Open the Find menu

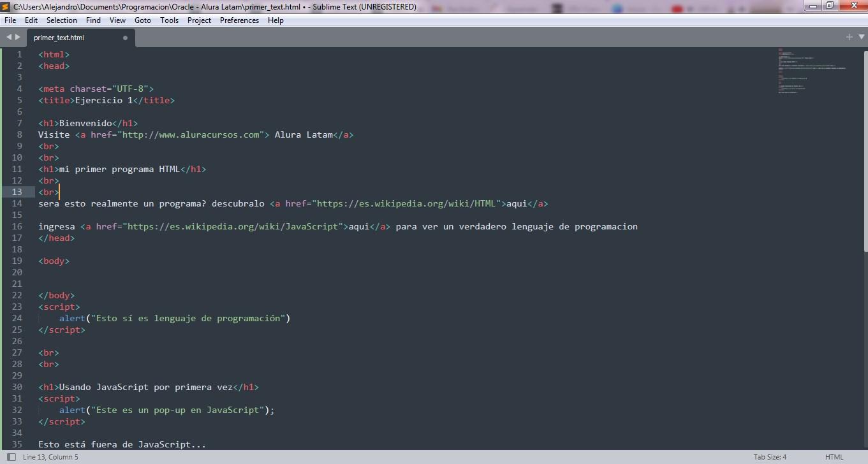(x=93, y=20)
